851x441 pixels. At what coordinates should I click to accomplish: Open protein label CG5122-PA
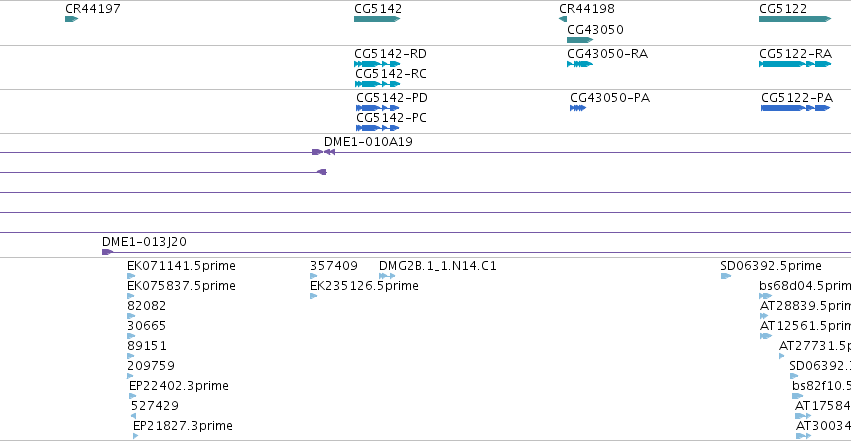[x=797, y=98]
